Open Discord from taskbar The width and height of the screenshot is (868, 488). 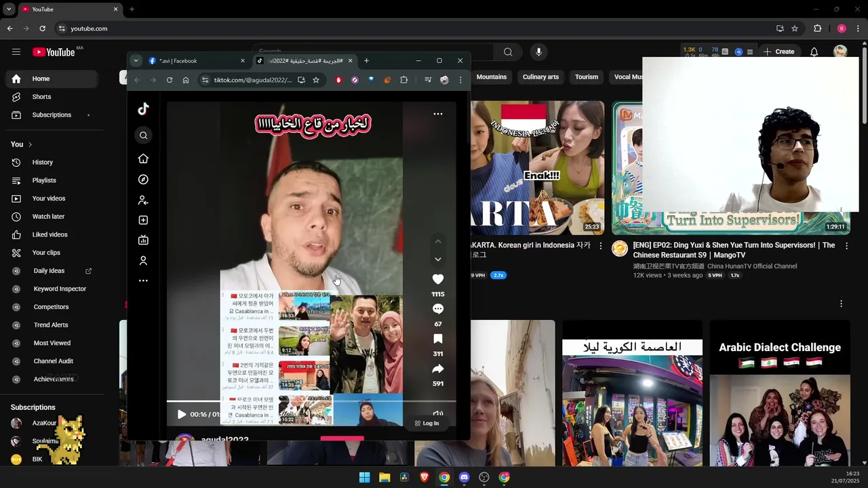pyautogui.click(x=464, y=477)
